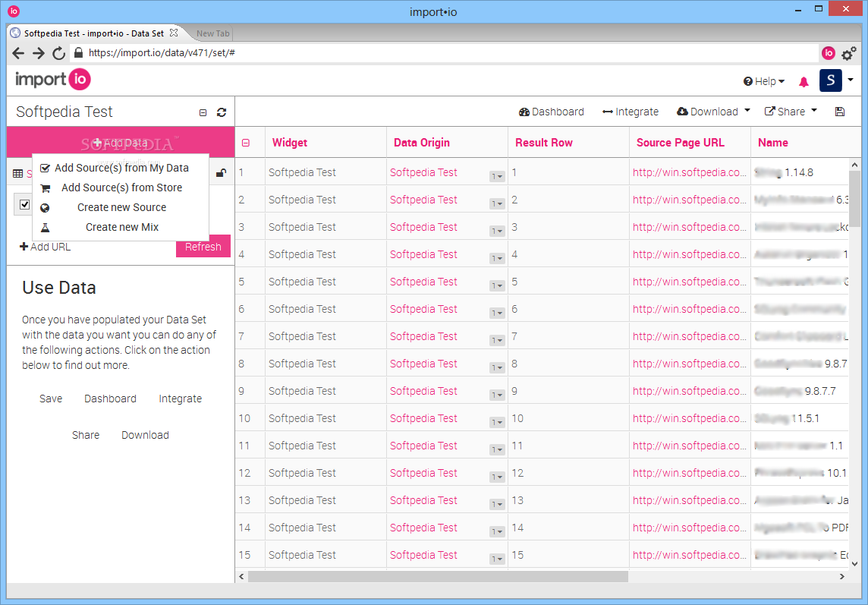
Task: Open Dashboard in the top toolbar
Action: point(552,112)
